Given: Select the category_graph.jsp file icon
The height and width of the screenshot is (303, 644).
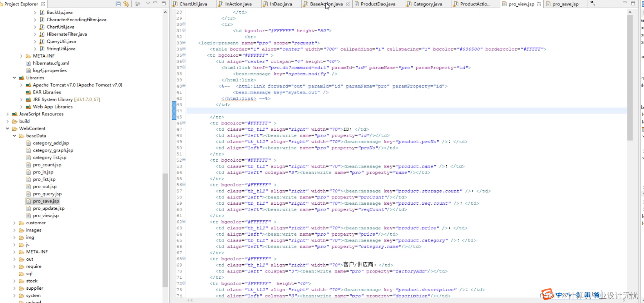Looking at the screenshot, I should [28, 150].
